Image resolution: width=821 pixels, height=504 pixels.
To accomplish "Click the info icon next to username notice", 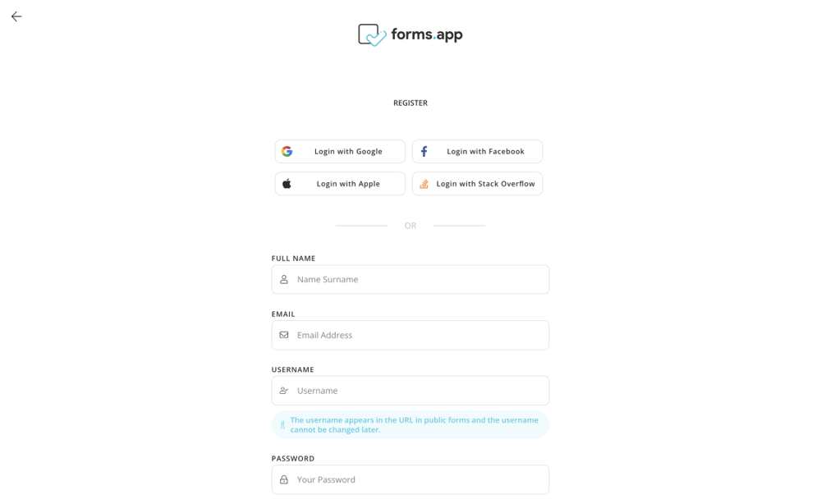I will tap(282, 424).
